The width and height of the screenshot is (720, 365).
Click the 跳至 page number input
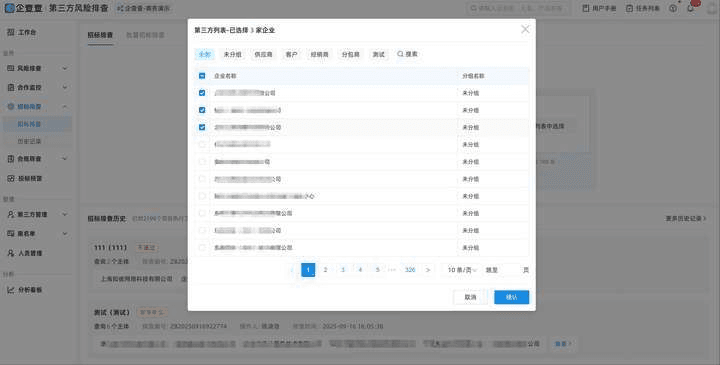coord(510,270)
